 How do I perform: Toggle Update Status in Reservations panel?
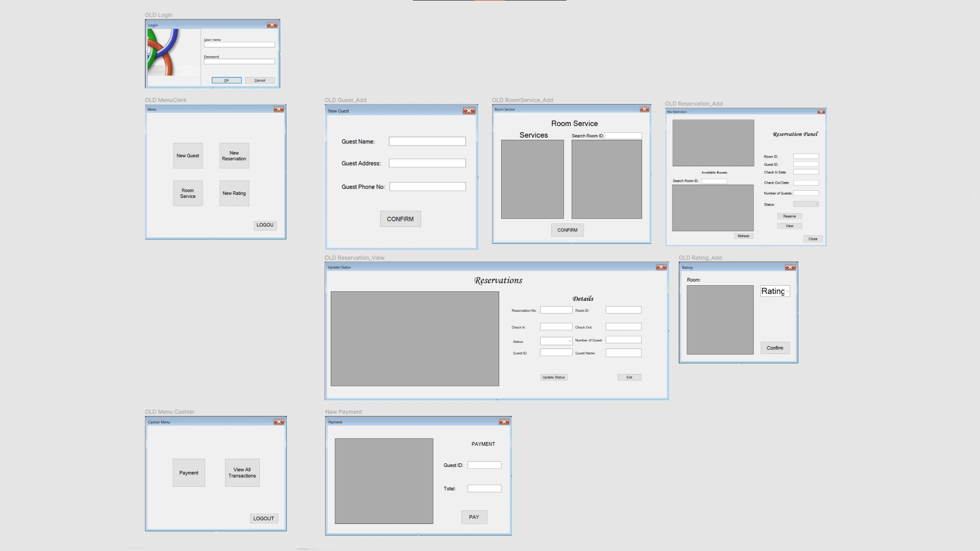[553, 377]
